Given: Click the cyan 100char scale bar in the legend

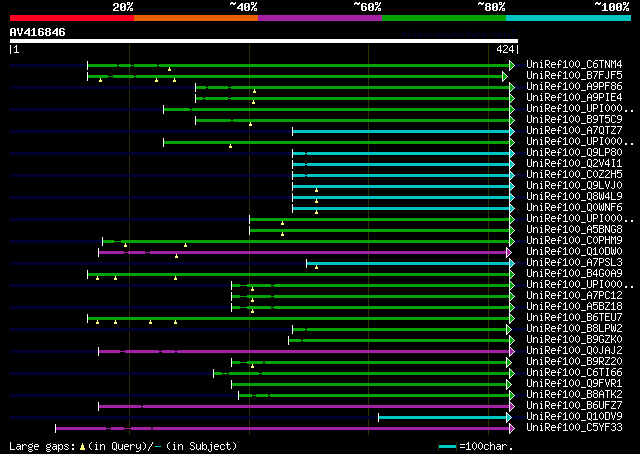Looking at the screenshot, I should (447, 446).
